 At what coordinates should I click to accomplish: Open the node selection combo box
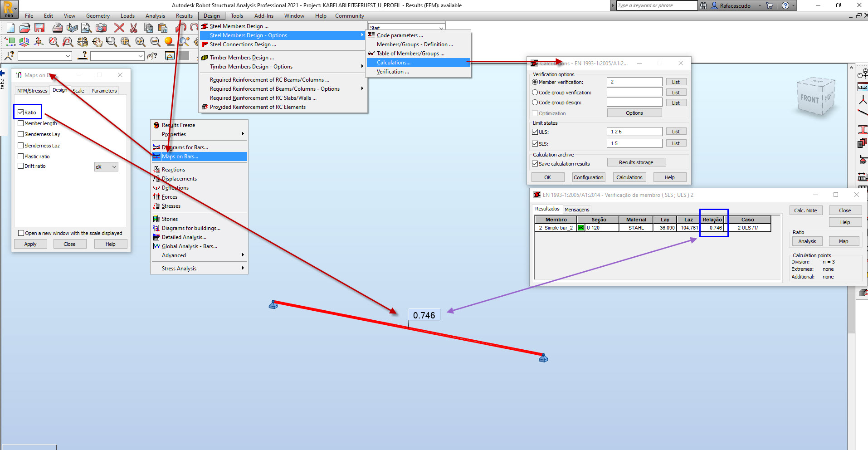(44, 56)
